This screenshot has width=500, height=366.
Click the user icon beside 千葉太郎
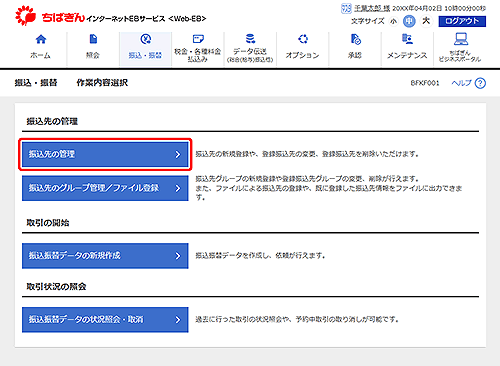click(346, 8)
